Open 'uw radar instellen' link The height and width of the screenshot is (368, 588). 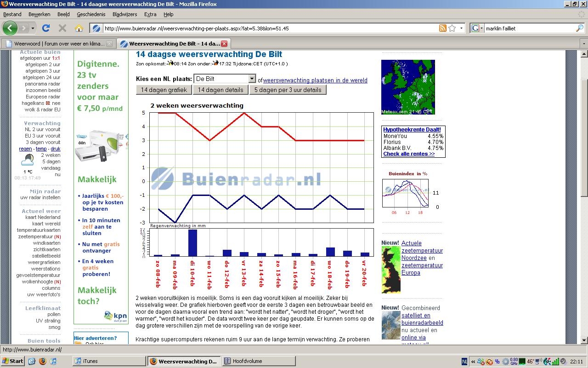(40, 198)
